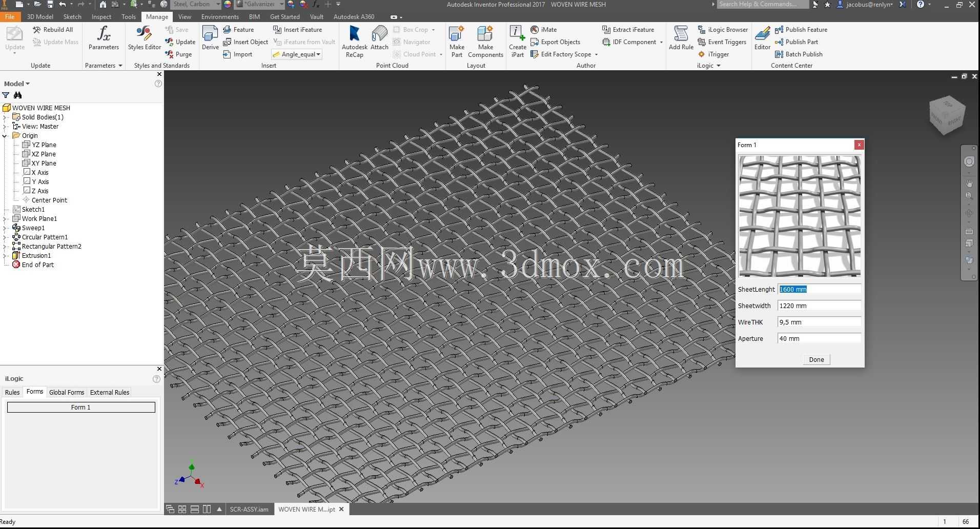Open the Inspect ribbon tab
The height and width of the screenshot is (529, 980).
[x=101, y=17]
